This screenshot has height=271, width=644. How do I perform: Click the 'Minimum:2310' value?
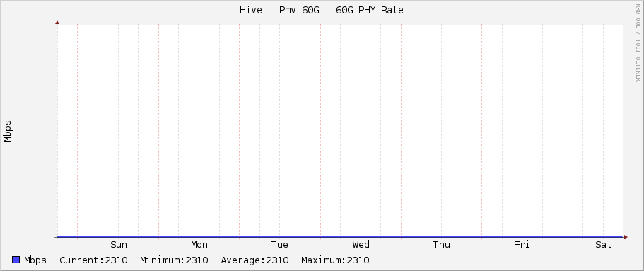[174, 260]
